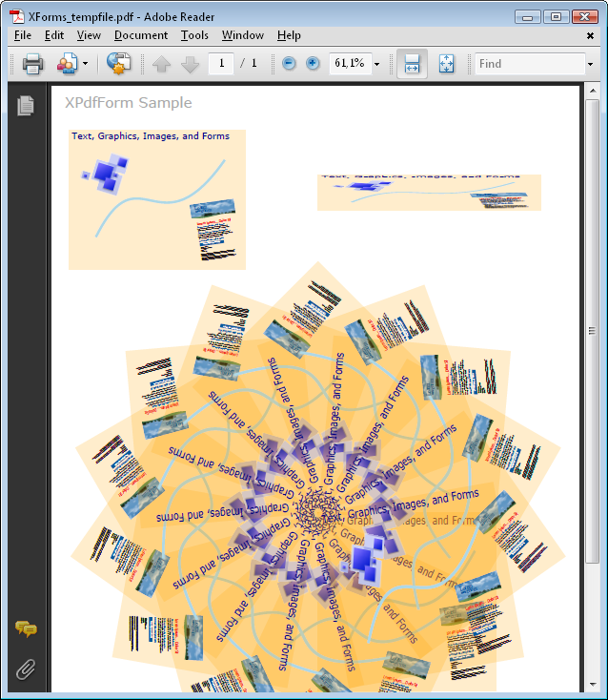608x700 pixels.
Task: Expand the zoom percentage dropdown
Action: pyautogui.click(x=377, y=64)
